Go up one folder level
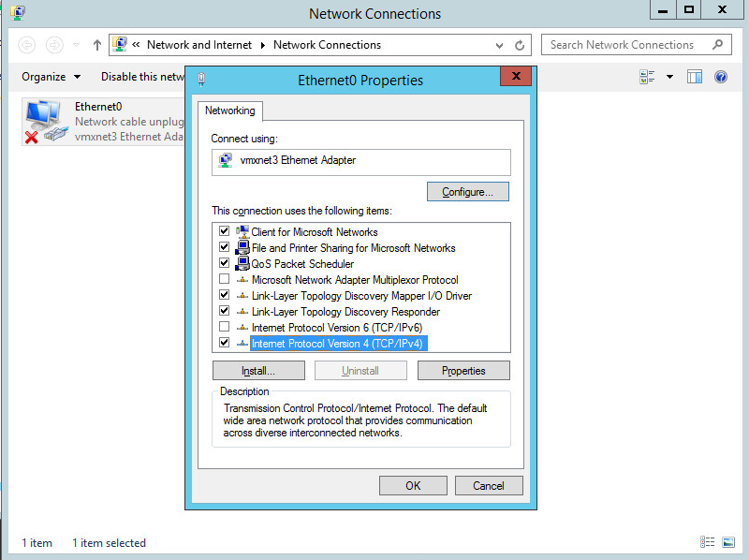The width and height of the screenshot is (749, 560). [97, 45]
